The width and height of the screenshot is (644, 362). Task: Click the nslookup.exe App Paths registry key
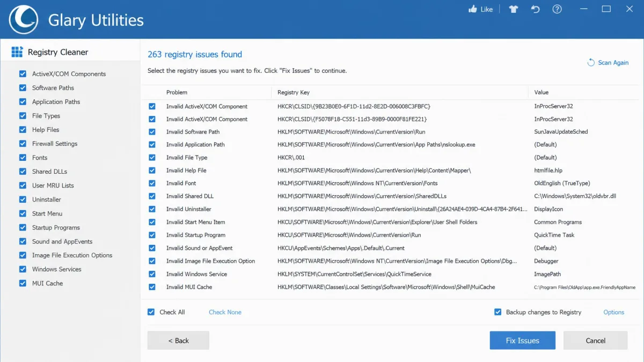coord(376,145)
